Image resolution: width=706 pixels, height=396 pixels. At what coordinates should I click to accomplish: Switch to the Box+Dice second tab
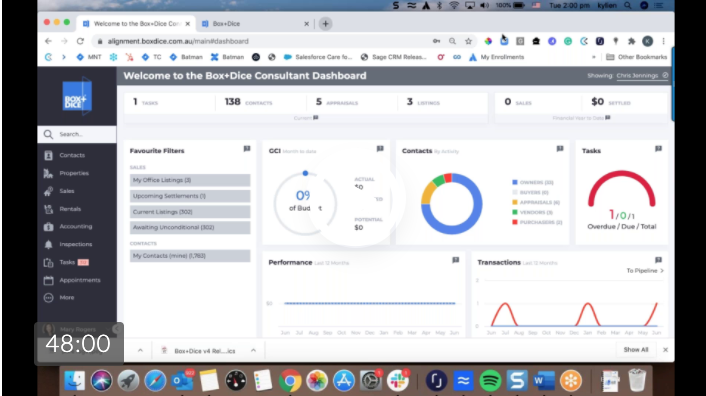click(x=254, y=24)
